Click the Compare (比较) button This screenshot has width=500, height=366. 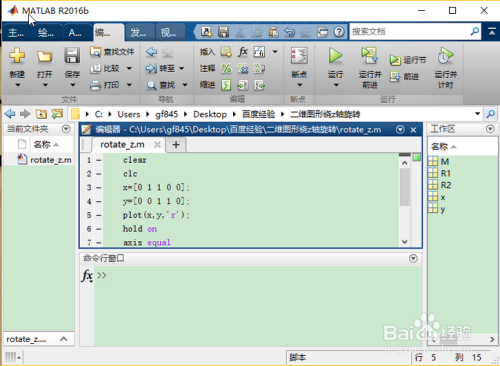coord(105,68)
